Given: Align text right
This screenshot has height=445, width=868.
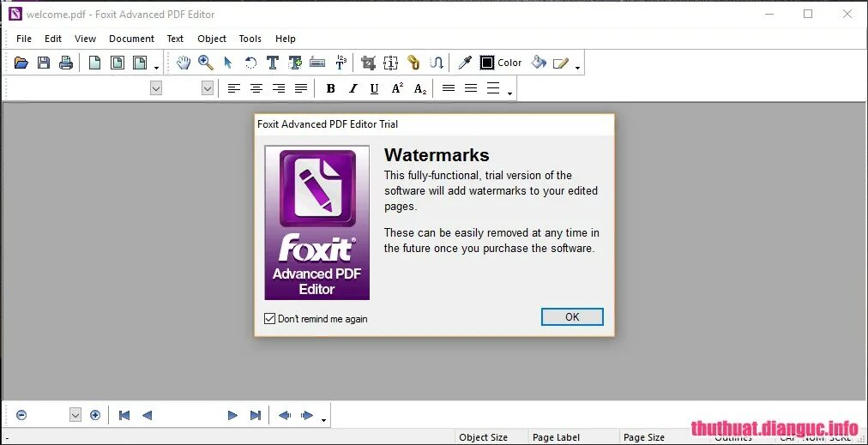Looking at the screenshot, I should (x=279, y=88).
